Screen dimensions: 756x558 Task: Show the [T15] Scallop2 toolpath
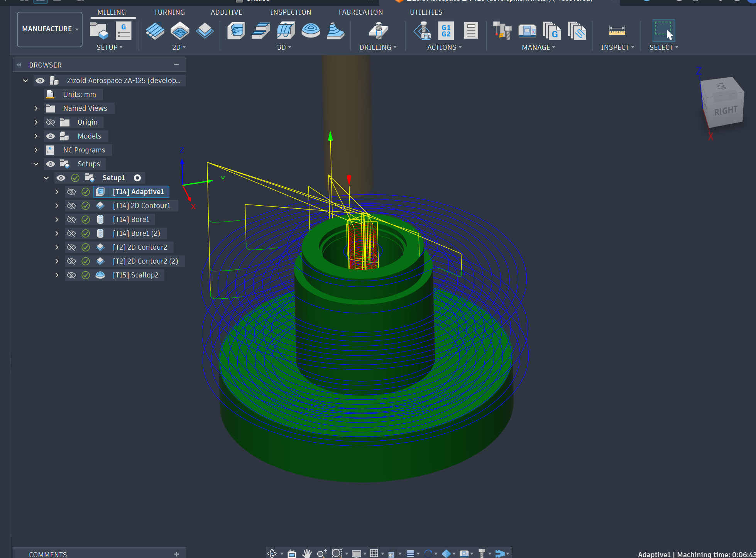tap(71, 275)
